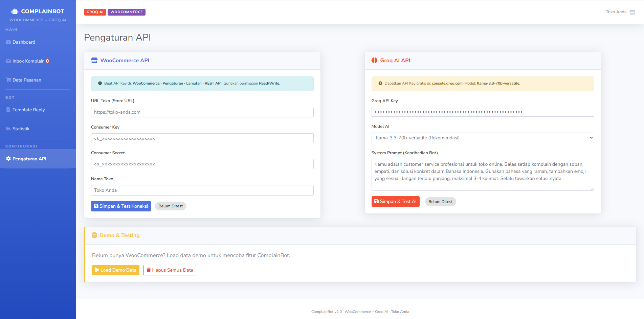Click the Pengaturan API gear icon
This screenshot has width=644, height=319.
(8, 159)
